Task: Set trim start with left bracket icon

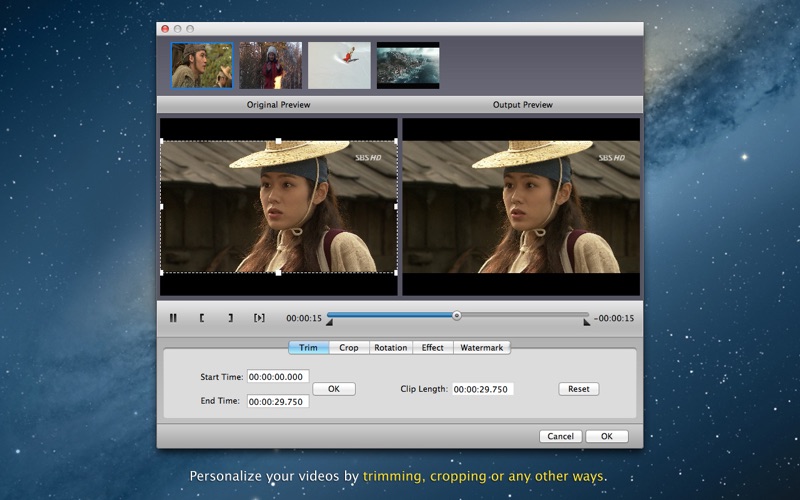Action: (202, 318)
